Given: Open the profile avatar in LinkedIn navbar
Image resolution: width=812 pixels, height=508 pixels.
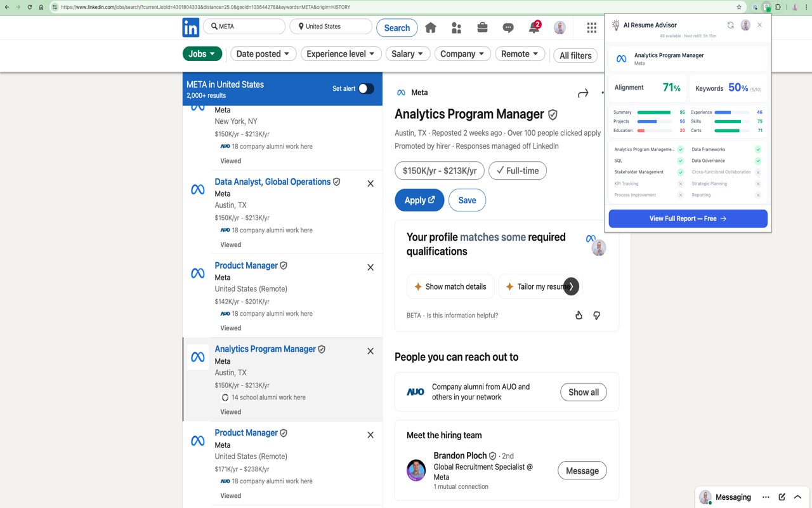Looking at the screenshot, I should [560, 27].
